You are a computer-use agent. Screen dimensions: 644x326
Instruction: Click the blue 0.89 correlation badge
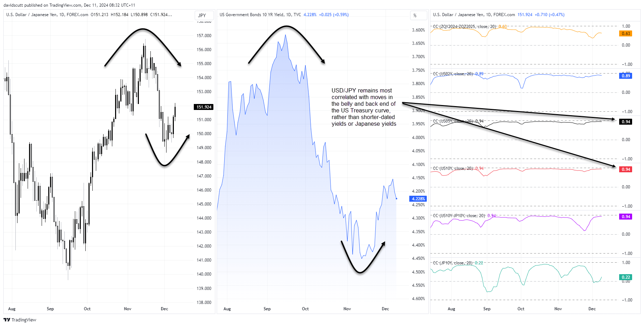[x=625, y=76]
